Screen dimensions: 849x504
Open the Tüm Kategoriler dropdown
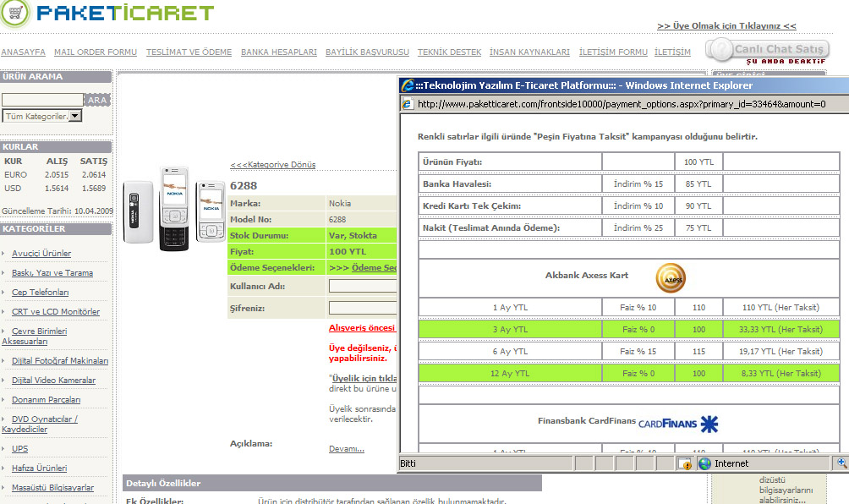tap(42, 116)
